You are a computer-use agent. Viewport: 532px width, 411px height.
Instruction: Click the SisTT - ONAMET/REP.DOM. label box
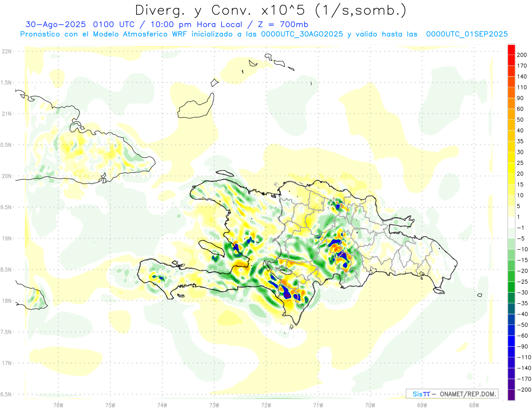(452, 394)
